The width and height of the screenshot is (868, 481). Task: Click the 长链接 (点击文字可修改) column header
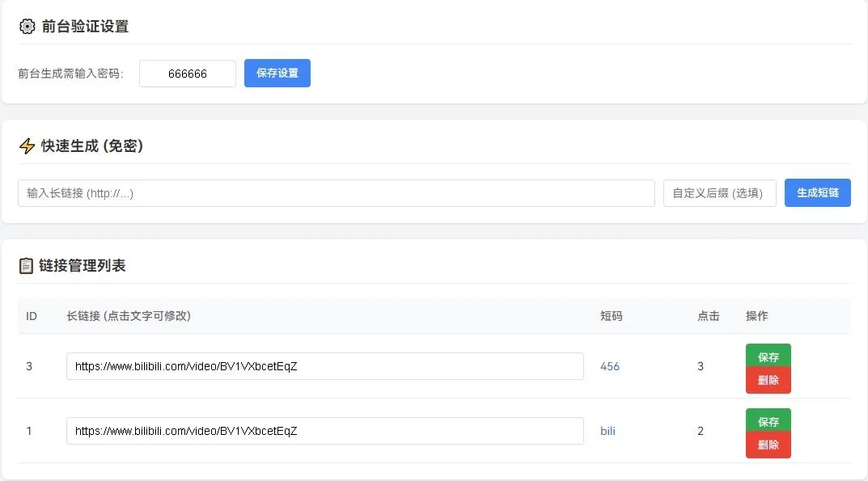(129, 316)
